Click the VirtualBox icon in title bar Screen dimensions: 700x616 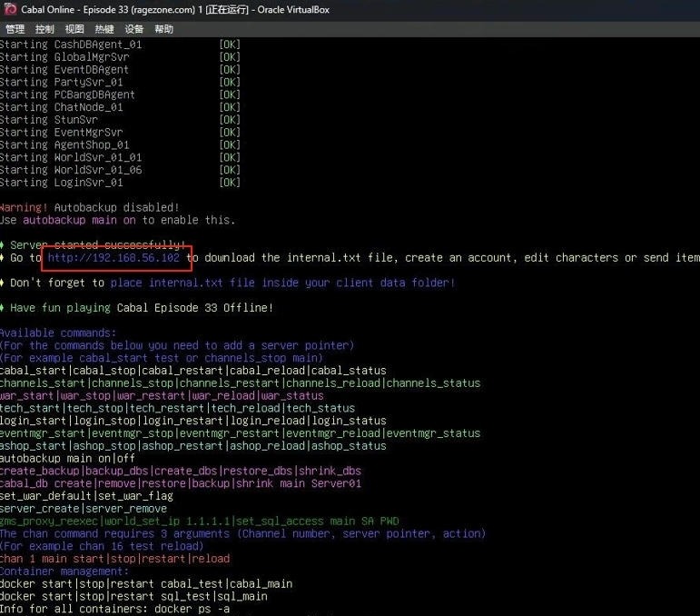10,9
